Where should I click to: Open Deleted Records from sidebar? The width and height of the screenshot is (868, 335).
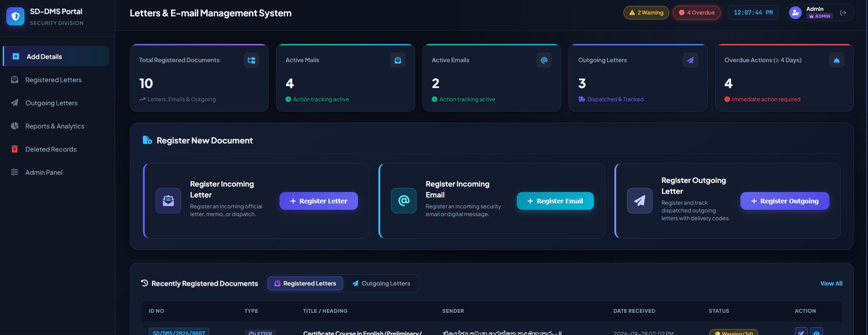56,149
